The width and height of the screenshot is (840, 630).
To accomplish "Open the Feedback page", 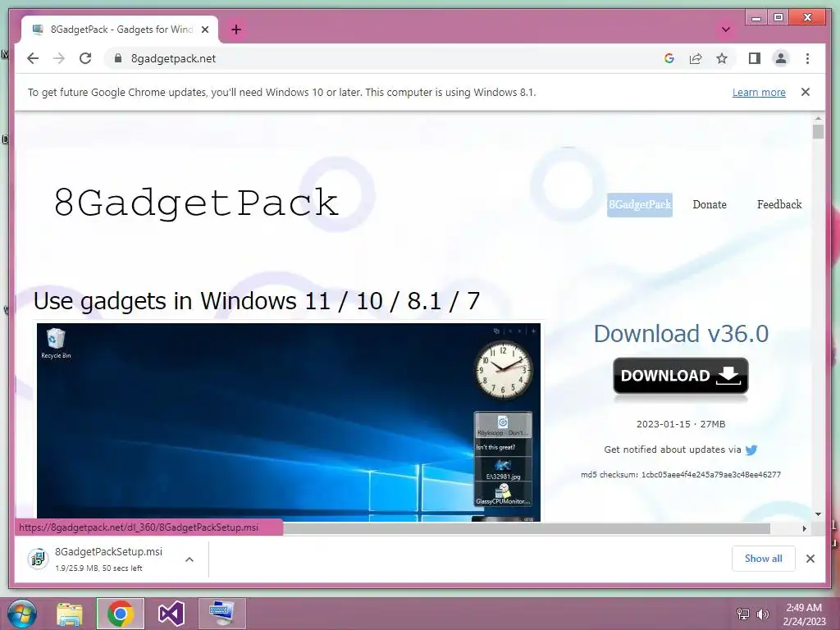I will pos(779,204).
